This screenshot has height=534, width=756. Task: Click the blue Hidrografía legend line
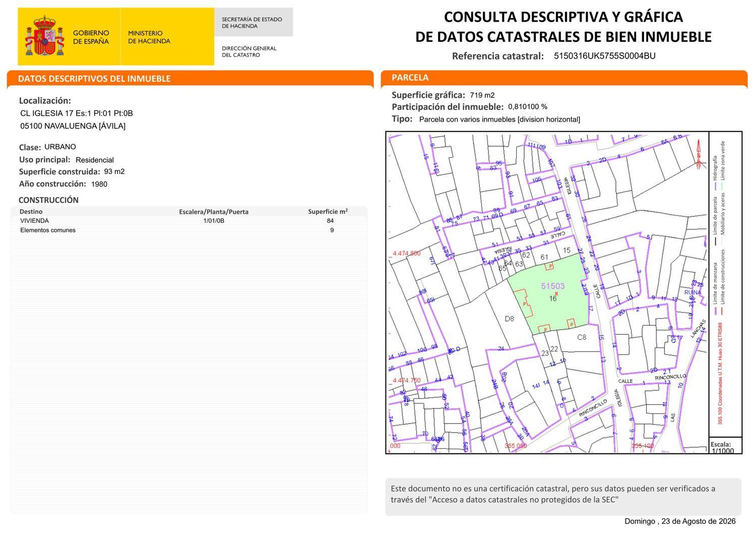pos(715,187)
